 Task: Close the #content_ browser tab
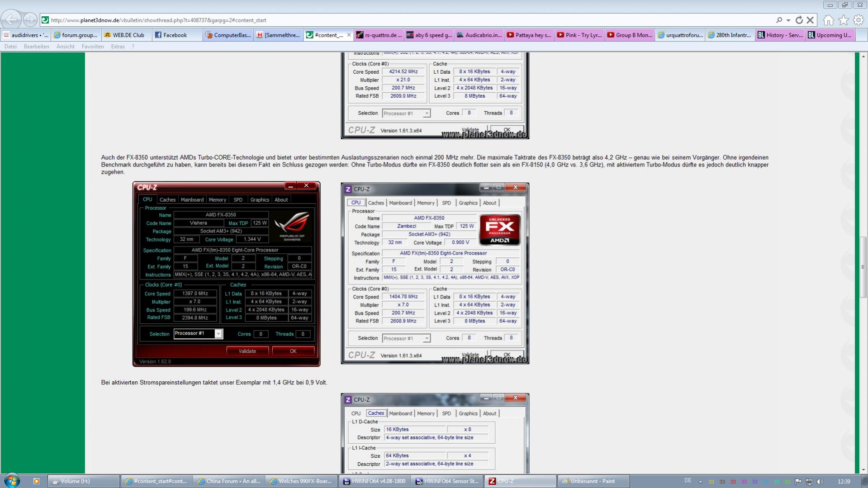(349, 35)
